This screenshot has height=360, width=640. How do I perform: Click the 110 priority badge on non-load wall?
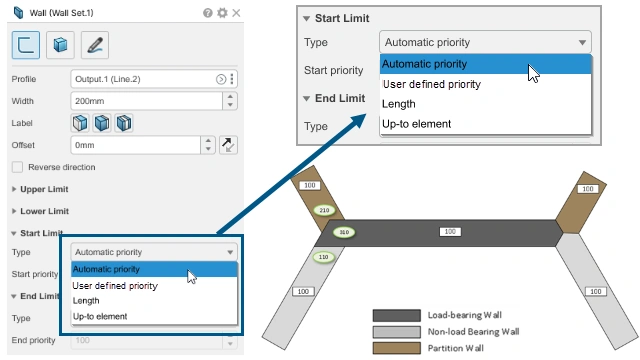[x=324, y=257]
